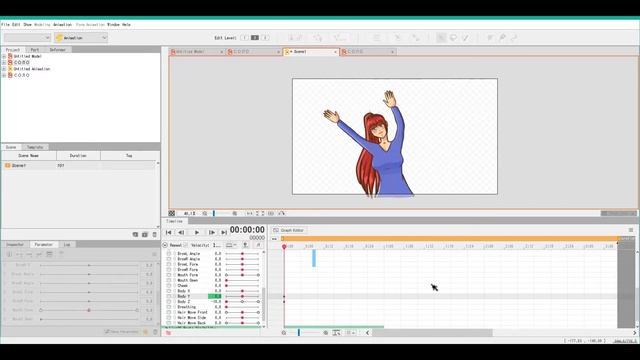
Task: Toggle the checkbox for Mouth Open
Action: (169, 280)
